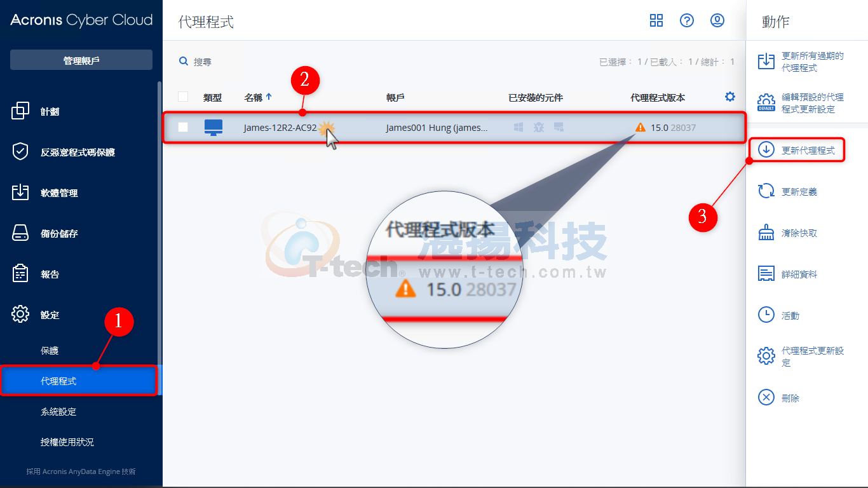
Task: Click the 更新代理程式 button
Action: (x=797, y=150)
